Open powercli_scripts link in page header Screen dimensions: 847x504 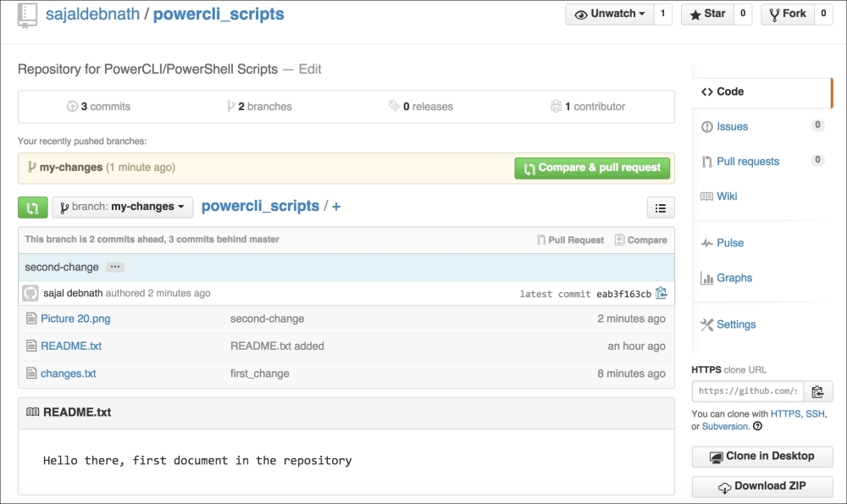pyautogui.click(x=219, y=14)
